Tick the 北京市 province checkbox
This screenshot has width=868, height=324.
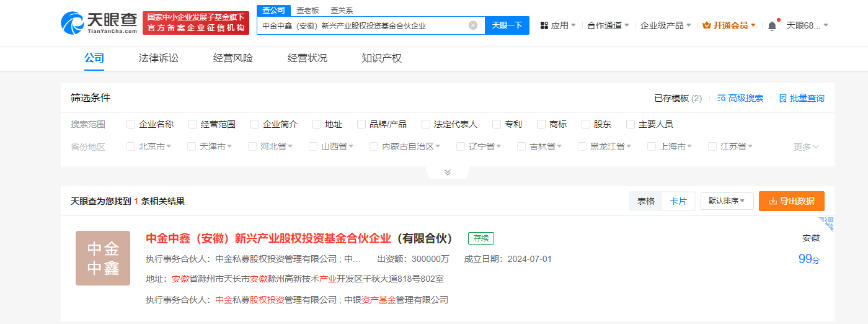coord(131,146)
